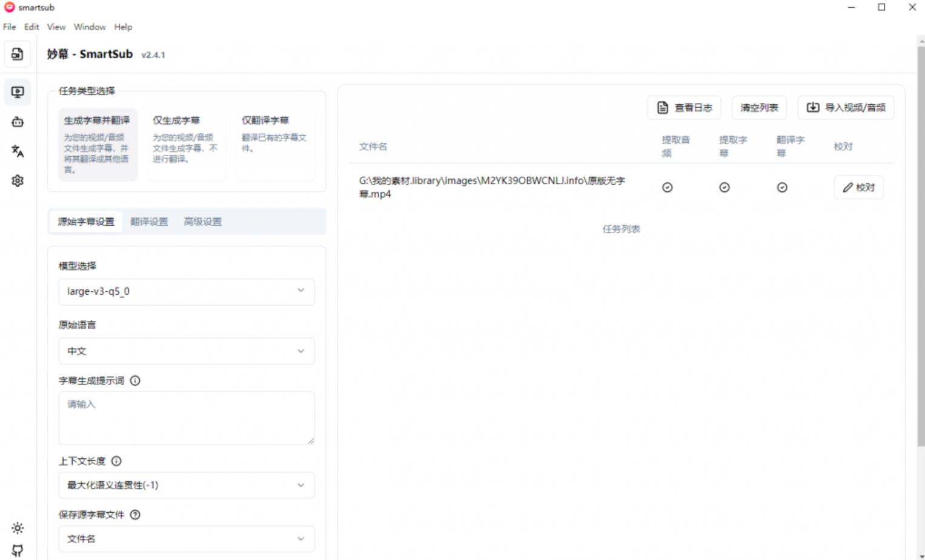The image size is (925, 560).
Task: Switch to the 源始字幕设置 tab
Action: click(x=86, y=222)
